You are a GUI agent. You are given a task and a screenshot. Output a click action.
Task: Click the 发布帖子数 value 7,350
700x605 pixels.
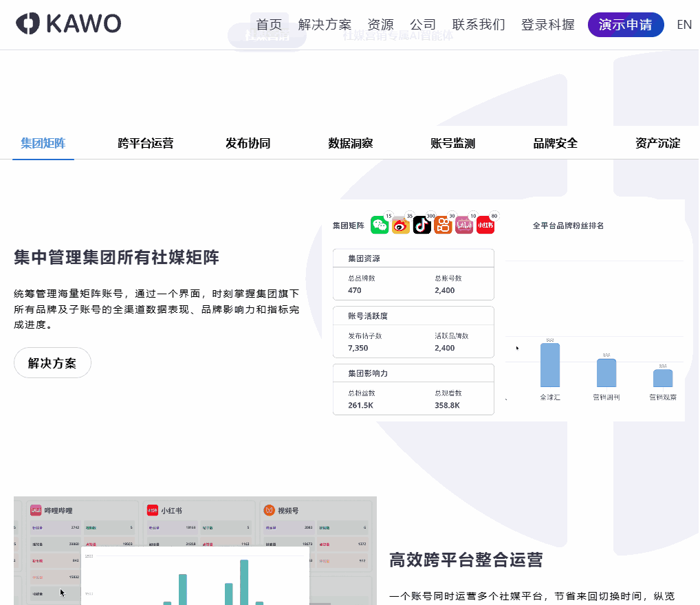coord(358,348)
